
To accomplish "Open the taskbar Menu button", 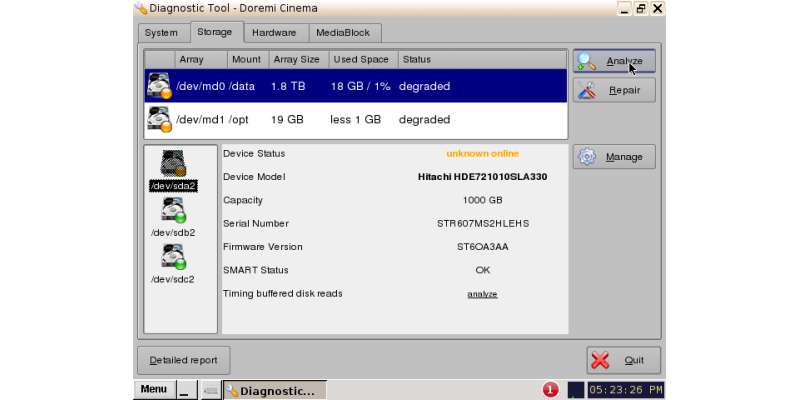I will pos(154,389).
